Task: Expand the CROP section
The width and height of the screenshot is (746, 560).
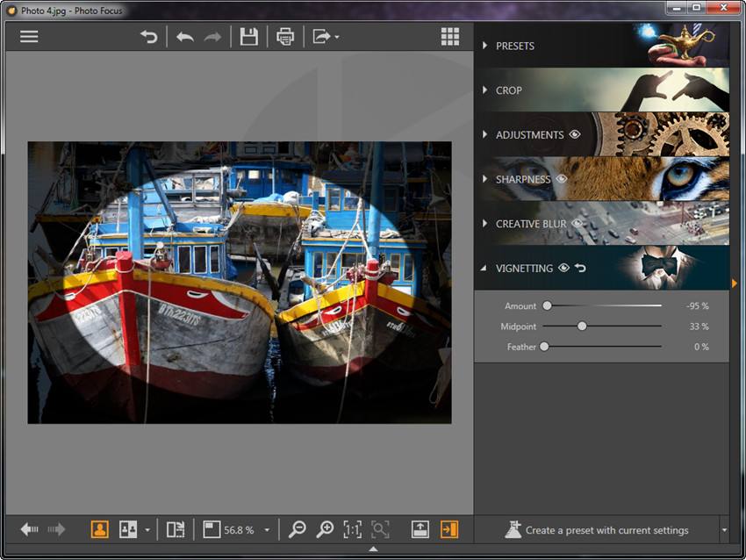Action: (484, 90)
